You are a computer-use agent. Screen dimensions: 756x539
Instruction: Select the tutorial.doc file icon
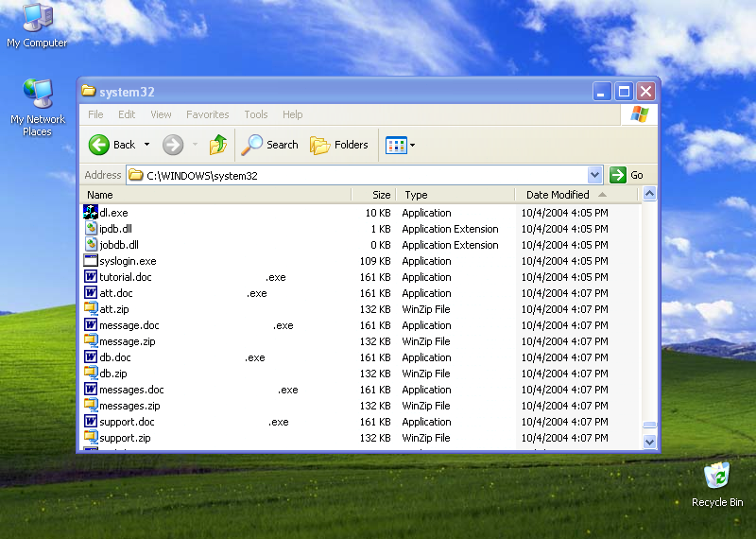(x=90, y=276)
